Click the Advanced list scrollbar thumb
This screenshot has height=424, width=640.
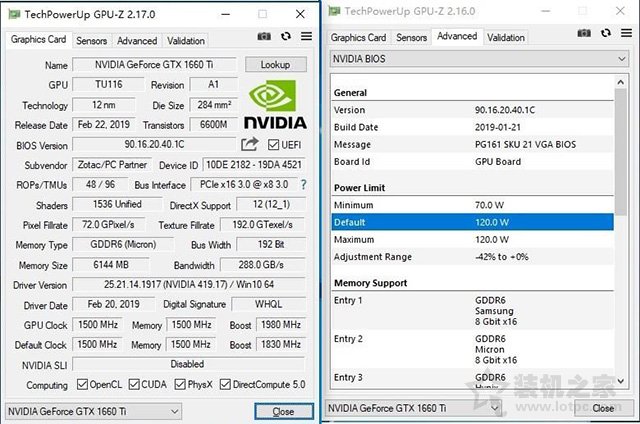click(x=620, y=152)
